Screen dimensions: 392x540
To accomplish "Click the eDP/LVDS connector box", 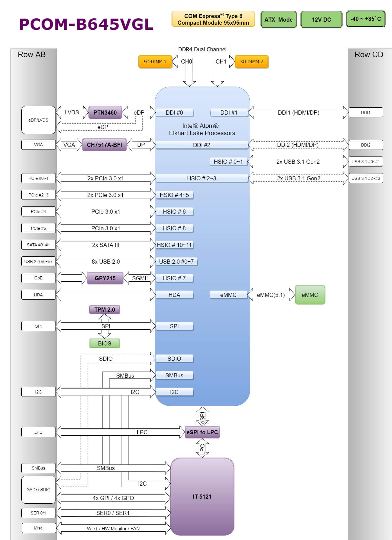I will coord(38,120).
